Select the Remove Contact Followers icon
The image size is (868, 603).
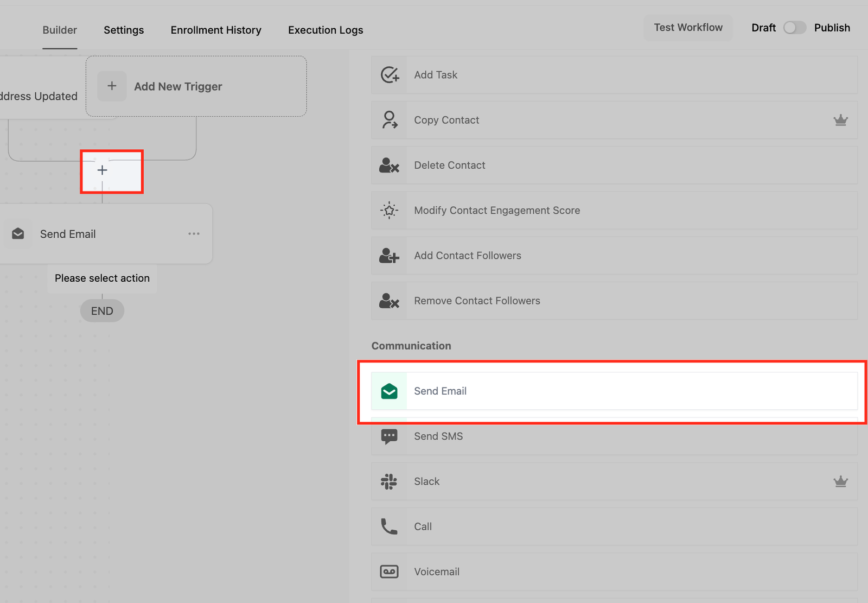pyautogui.click(x=389, y=301)
